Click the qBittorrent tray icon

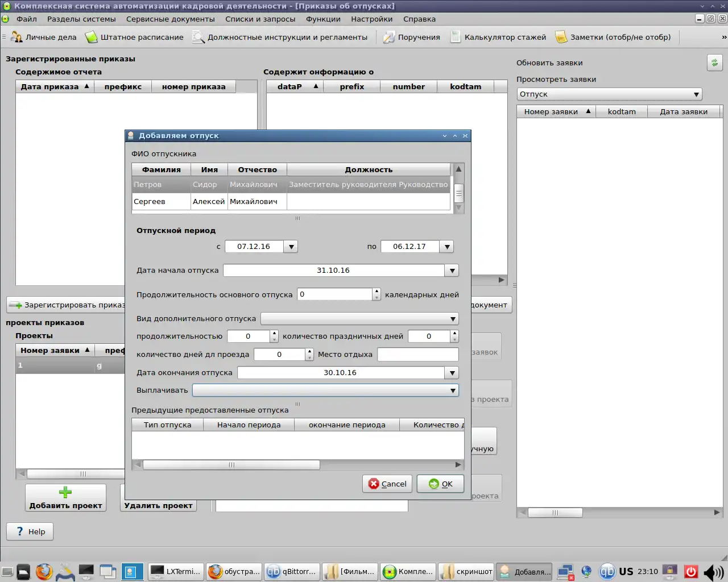[607, 572]
